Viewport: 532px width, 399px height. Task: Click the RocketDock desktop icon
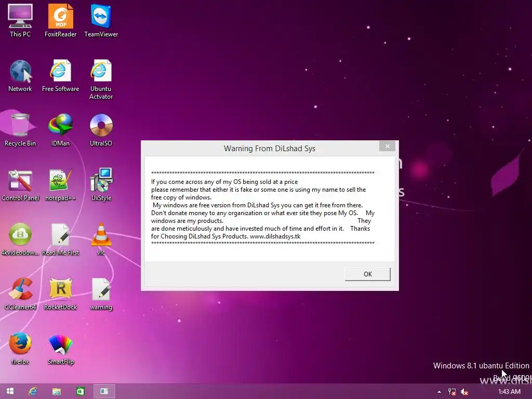(x=60, y=294)
